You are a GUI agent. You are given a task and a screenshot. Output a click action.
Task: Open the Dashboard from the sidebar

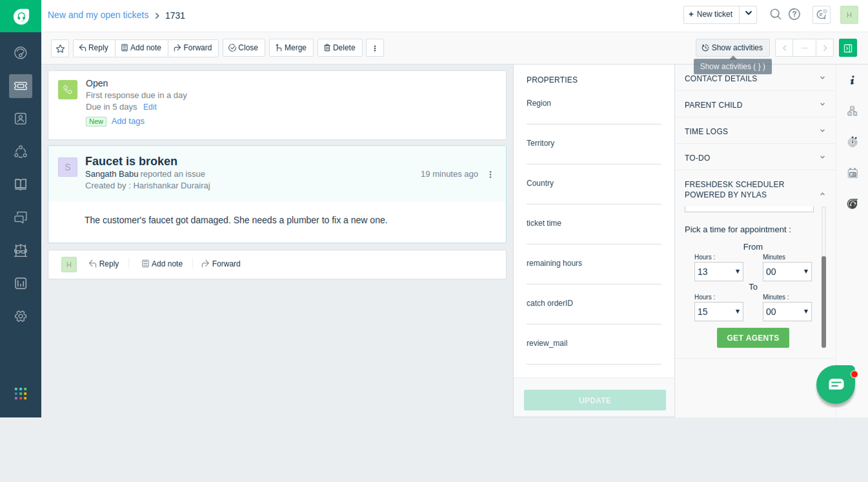[x=20, y=52]
